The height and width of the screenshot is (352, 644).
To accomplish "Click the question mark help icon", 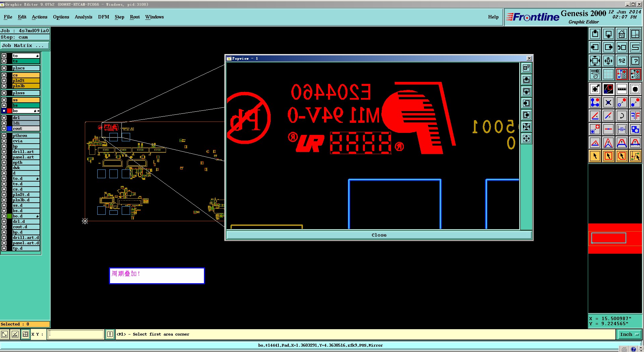I will pos(635,61).
